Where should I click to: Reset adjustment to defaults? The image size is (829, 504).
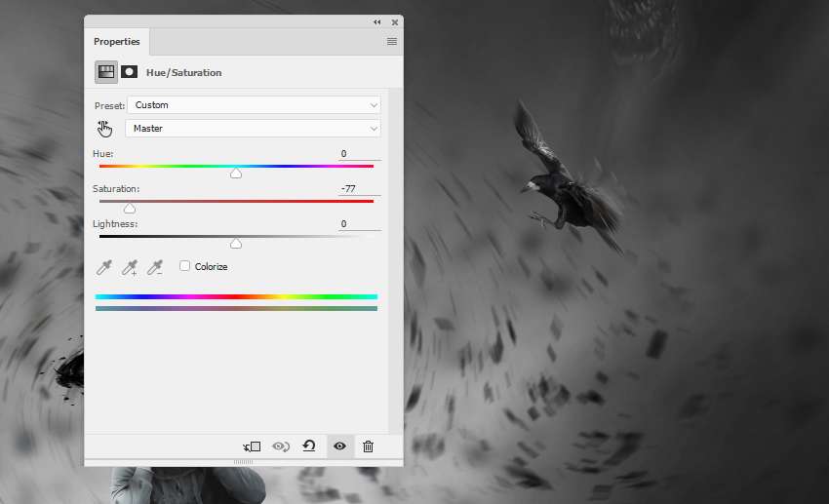(x=309, y=446)
